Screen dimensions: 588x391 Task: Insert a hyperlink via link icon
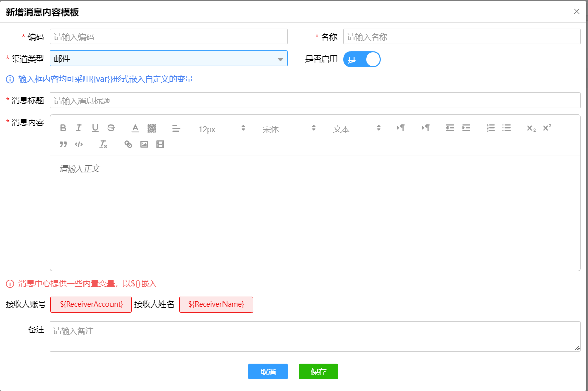128,145
